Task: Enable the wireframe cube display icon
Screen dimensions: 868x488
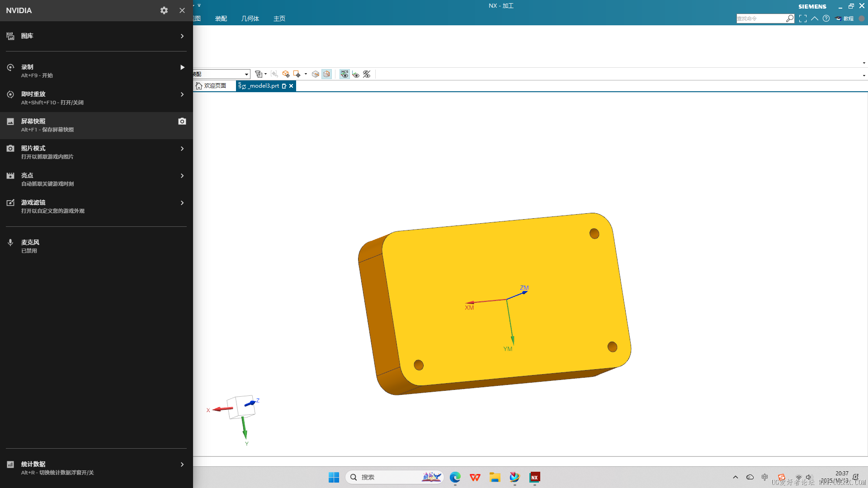Action: (x=326, y=74)
